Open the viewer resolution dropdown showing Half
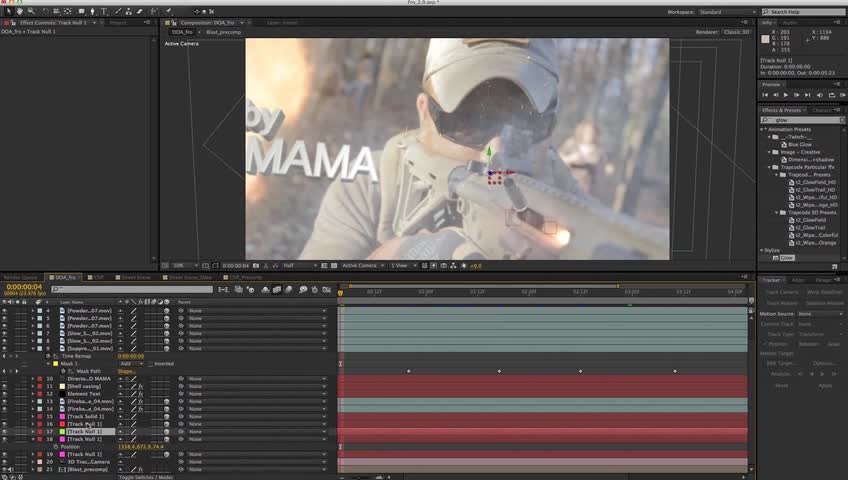Viewport: 848px width, 480px height. (300, 265)
